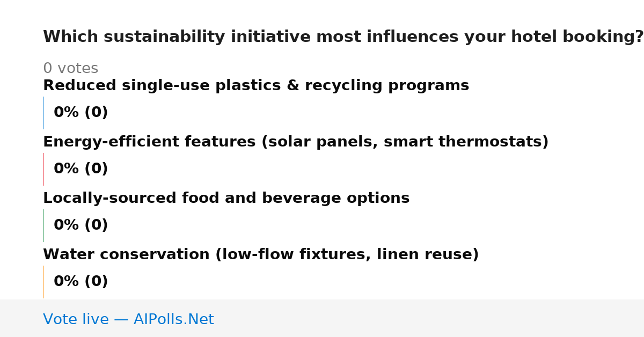Open the Vote live AIPolls.Net link
The image size is (644, 337).
pos(128,320)
